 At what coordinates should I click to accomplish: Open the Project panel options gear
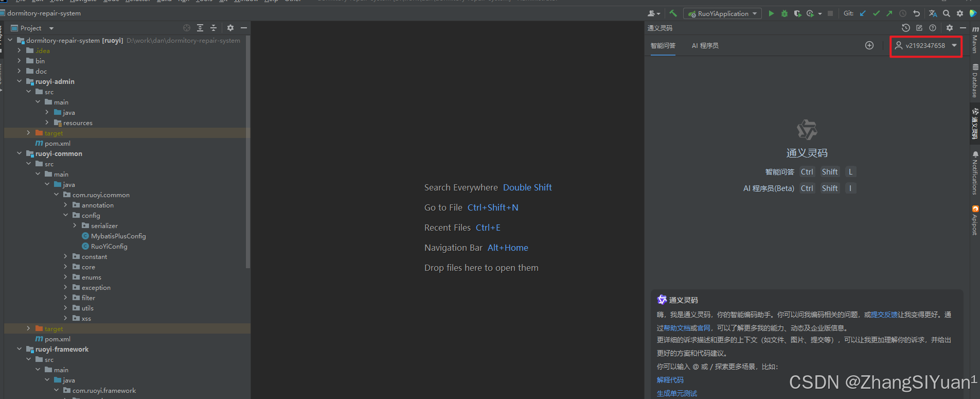230,28
